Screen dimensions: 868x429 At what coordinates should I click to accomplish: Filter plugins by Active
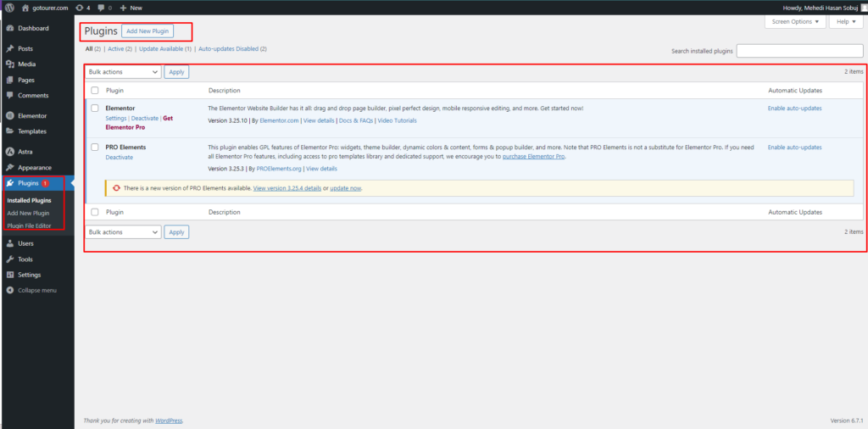point(115,48)
